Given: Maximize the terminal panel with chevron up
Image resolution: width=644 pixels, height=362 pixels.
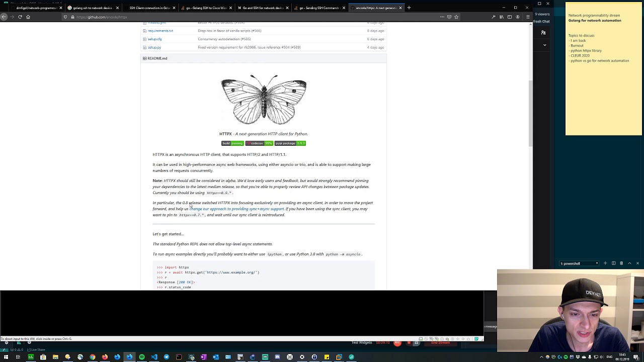Looking at the screenshot, I should point(629,263).
